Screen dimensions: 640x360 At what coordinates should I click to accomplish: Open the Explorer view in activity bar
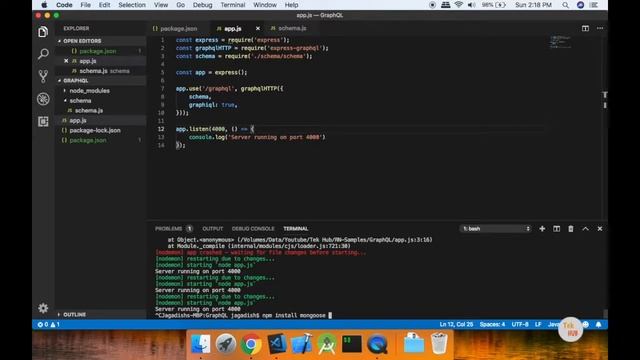click(x=43, y=32)
